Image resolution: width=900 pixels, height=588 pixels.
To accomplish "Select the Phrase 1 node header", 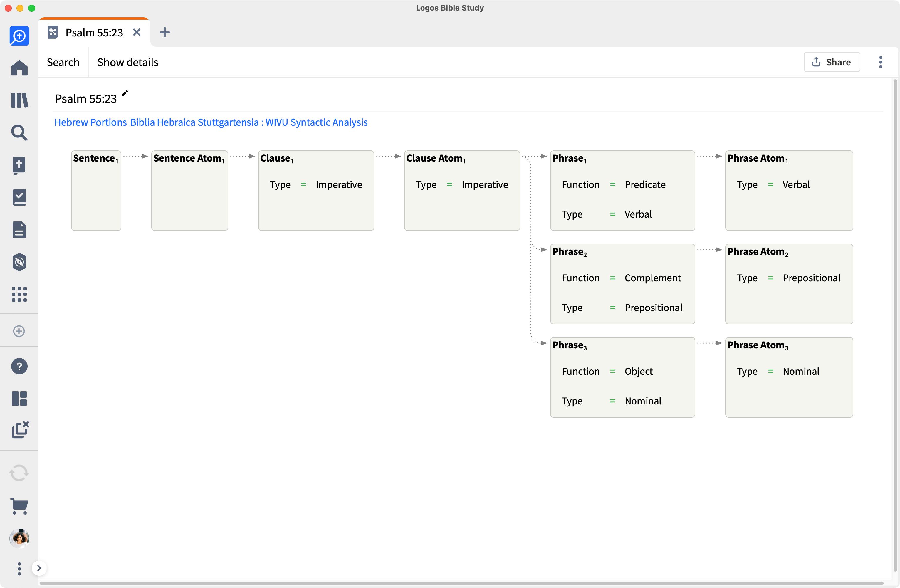I will point(570,158).
